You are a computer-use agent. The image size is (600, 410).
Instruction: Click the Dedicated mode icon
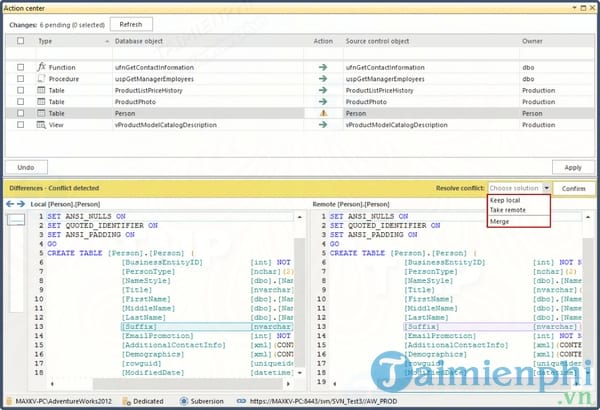click(126, 401)
